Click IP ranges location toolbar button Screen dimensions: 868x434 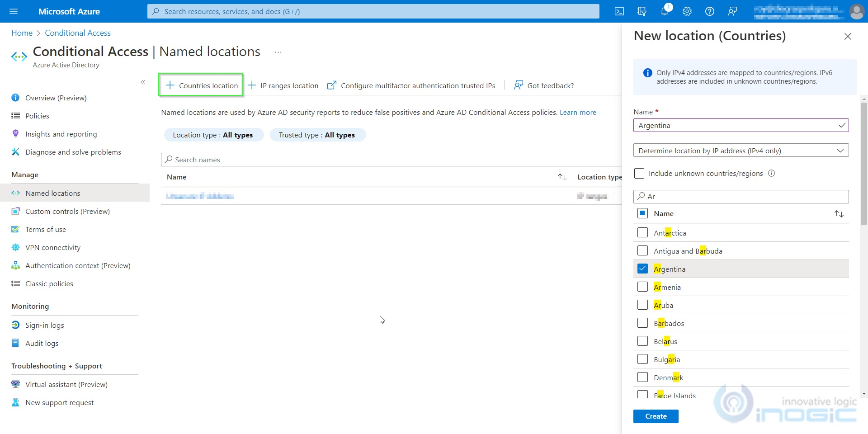point(283,85)
